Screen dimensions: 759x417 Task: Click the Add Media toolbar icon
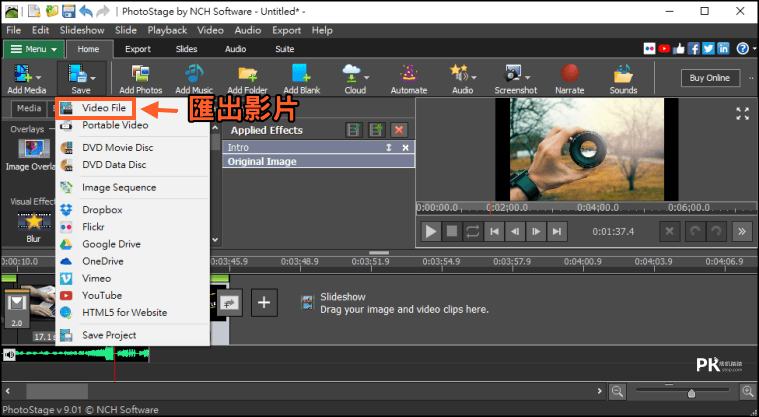point(21,74)
